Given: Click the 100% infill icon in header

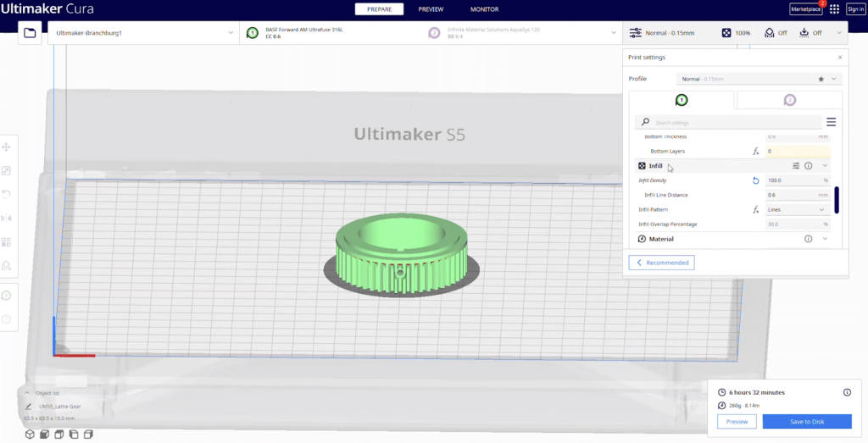Looking at the screenshot, I should pyautogui.click(x=726, y=33).
